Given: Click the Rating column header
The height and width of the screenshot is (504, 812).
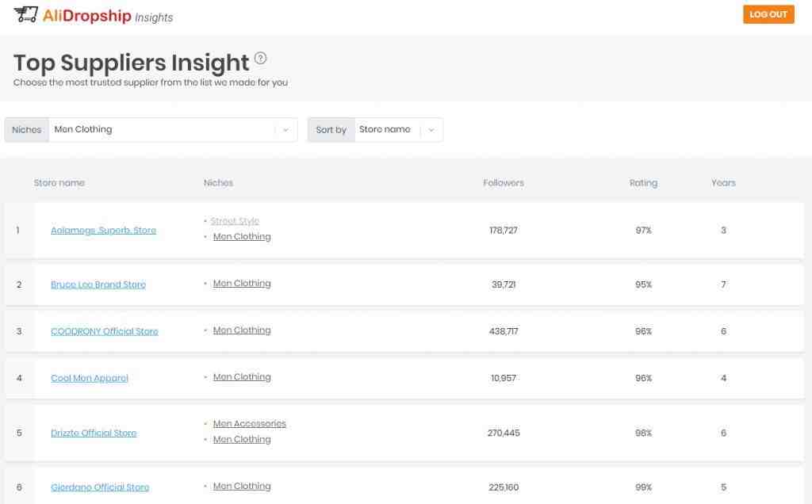Looking at the screenshot, I should pos(643,183).
